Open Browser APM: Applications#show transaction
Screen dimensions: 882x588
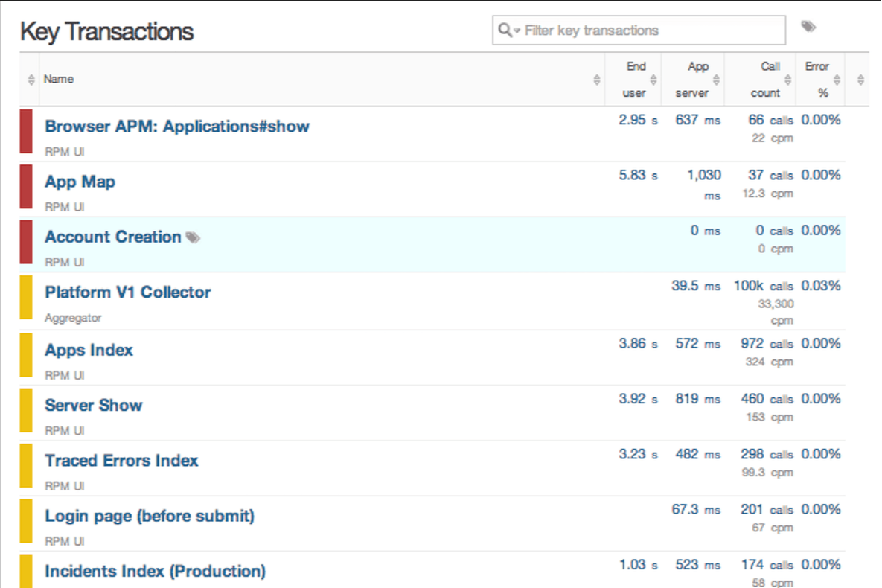point(177,127)
